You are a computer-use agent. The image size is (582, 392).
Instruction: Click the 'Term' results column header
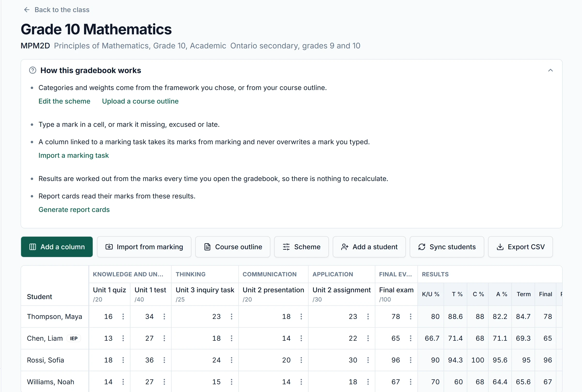[x=523, y=294]
